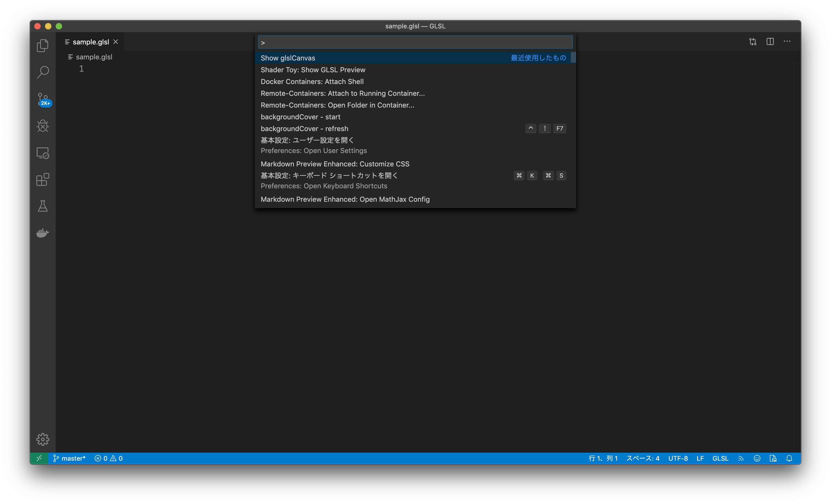Select Remote-Containers: Open Folder in Container

(x=415, y=105)
